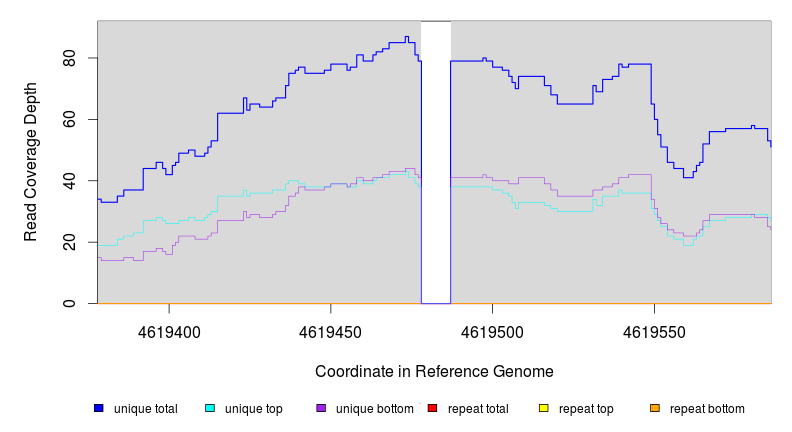Click the yellow repeat top legend swatch
The width and height of the screenshot is (792, 432).
(x=544, y=408)
